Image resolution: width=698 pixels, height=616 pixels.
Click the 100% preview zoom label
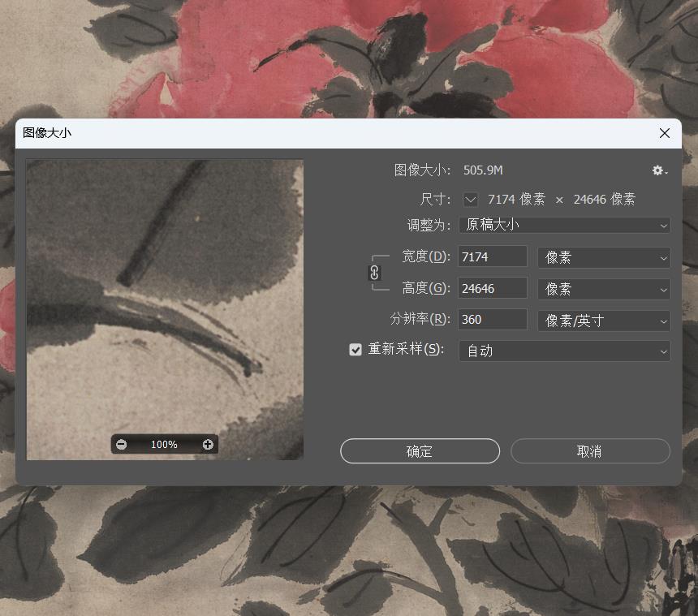(164, 444)
